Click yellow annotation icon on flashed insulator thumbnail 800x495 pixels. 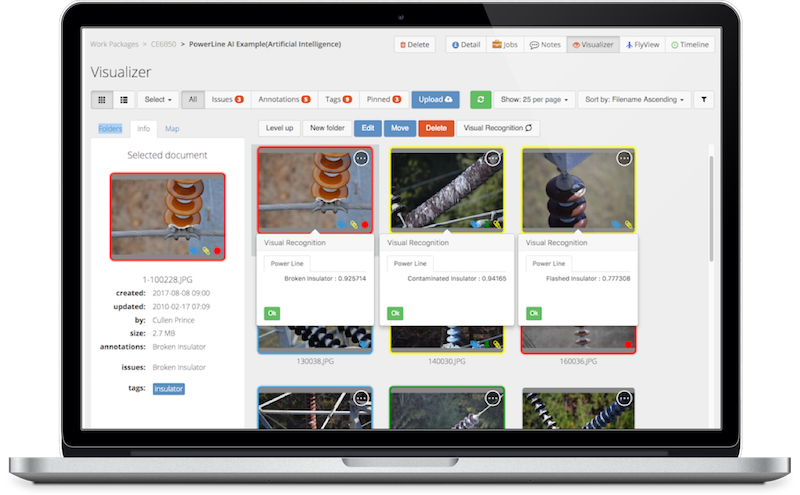point(628,225)
